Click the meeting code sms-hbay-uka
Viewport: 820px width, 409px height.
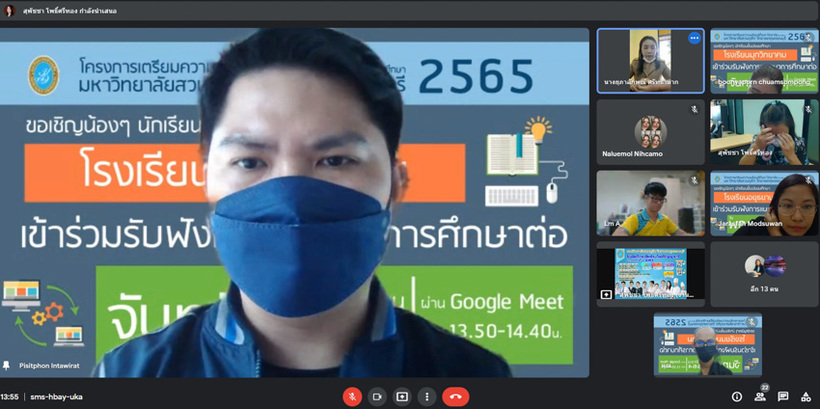tap(56, 397)
